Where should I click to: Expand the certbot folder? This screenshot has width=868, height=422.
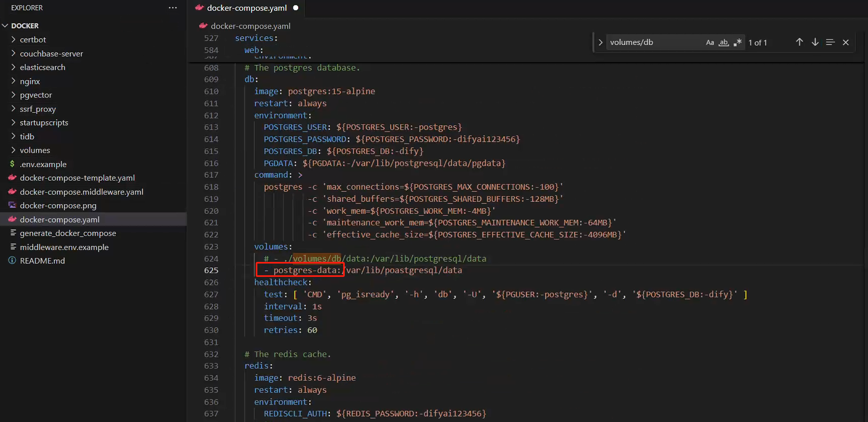pos(14,39)
